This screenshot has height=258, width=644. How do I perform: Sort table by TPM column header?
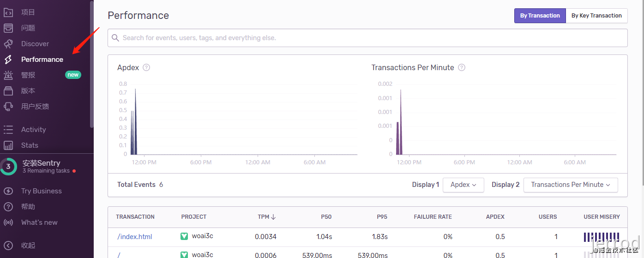(266, 217)
